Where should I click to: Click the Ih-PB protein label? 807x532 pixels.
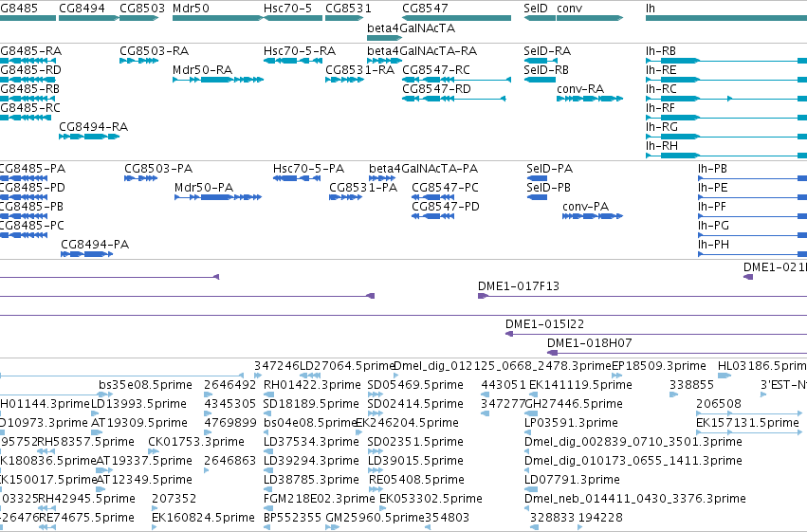pyautogui.click(x=713, y=169)
